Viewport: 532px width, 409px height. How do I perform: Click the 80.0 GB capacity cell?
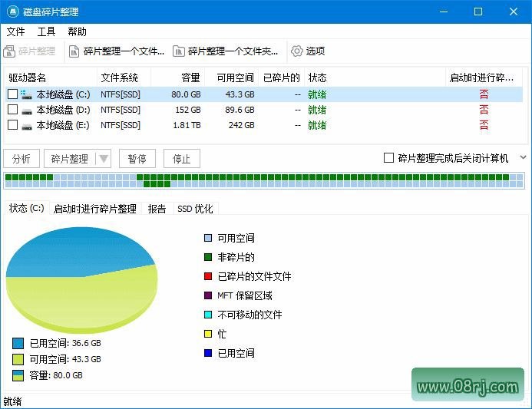(x=186, y=94)
